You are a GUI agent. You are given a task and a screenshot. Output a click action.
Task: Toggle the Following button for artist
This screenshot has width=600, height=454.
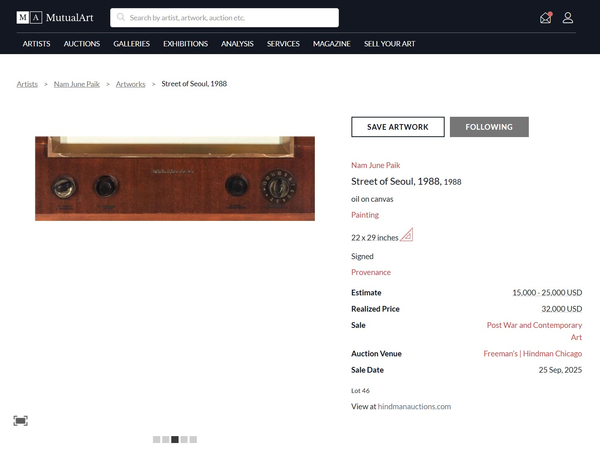click(x=489, y=127)
